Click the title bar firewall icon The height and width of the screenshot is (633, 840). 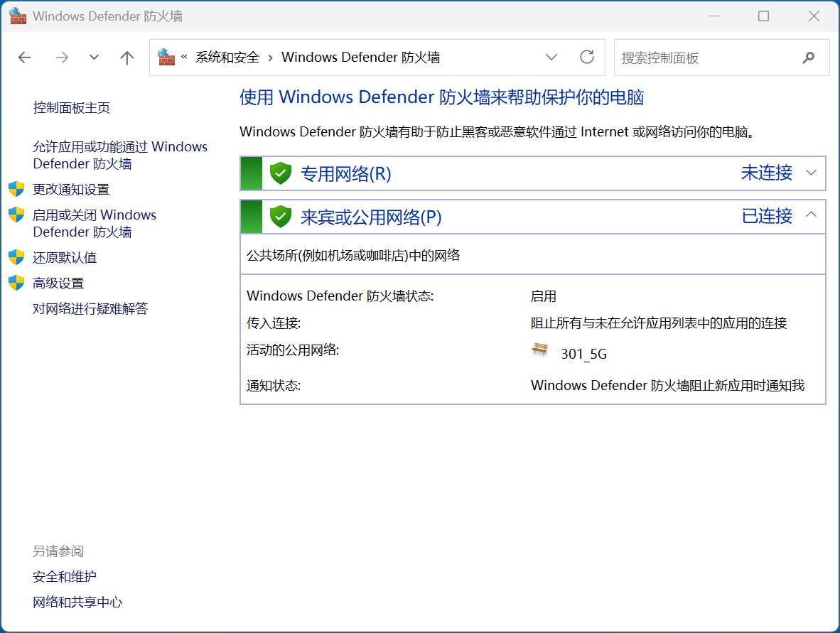click(x=18, y=16)
